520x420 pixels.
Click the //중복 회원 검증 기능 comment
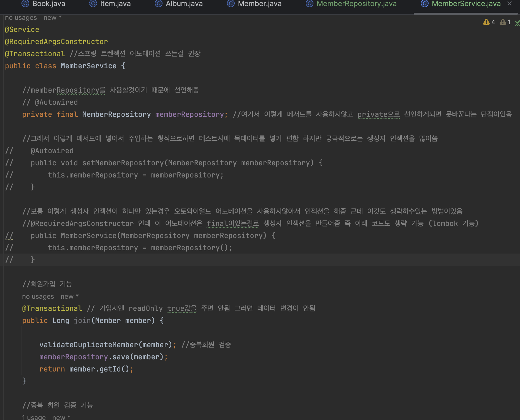58,405
